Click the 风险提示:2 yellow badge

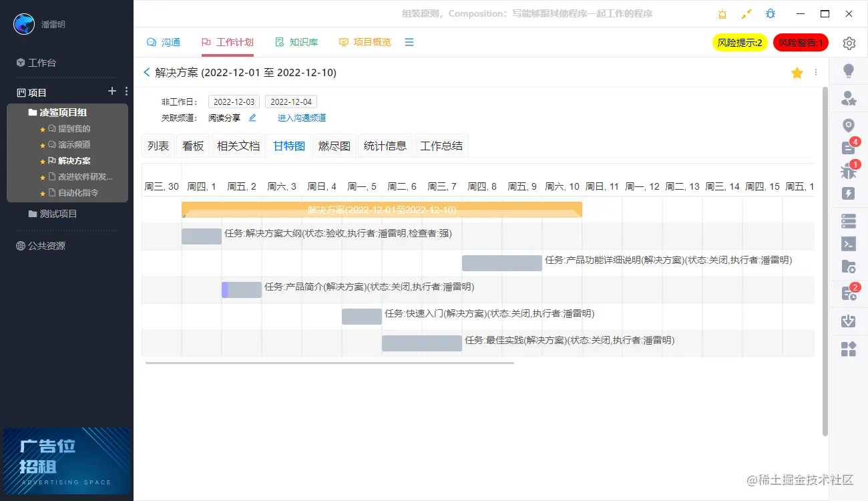point(740,43)
